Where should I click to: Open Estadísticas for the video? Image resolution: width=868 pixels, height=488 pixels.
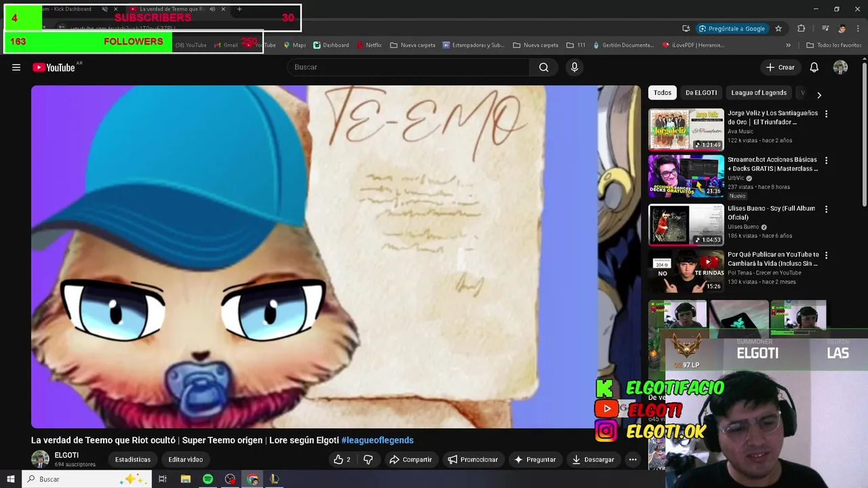pos(133,460)
